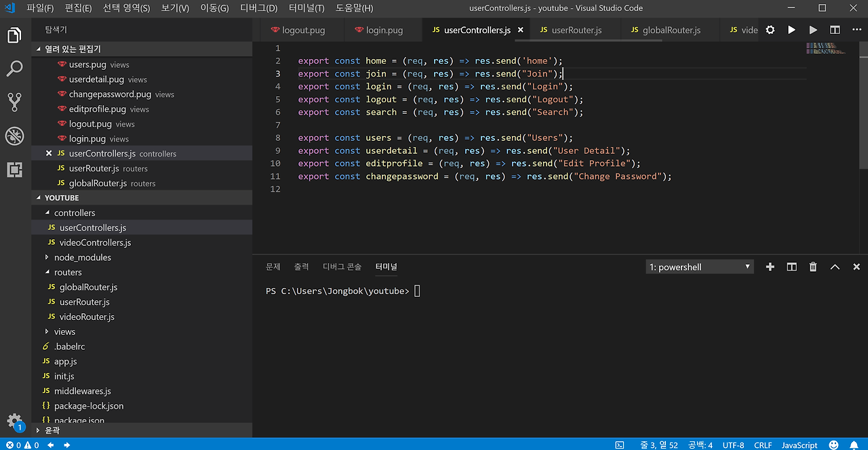Click the errors and warnings status indicator

click(22, 445)
